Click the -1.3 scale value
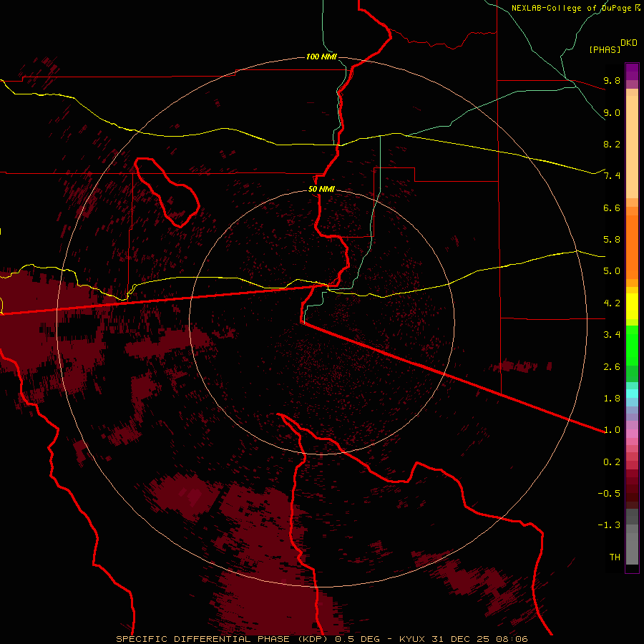 609,525
